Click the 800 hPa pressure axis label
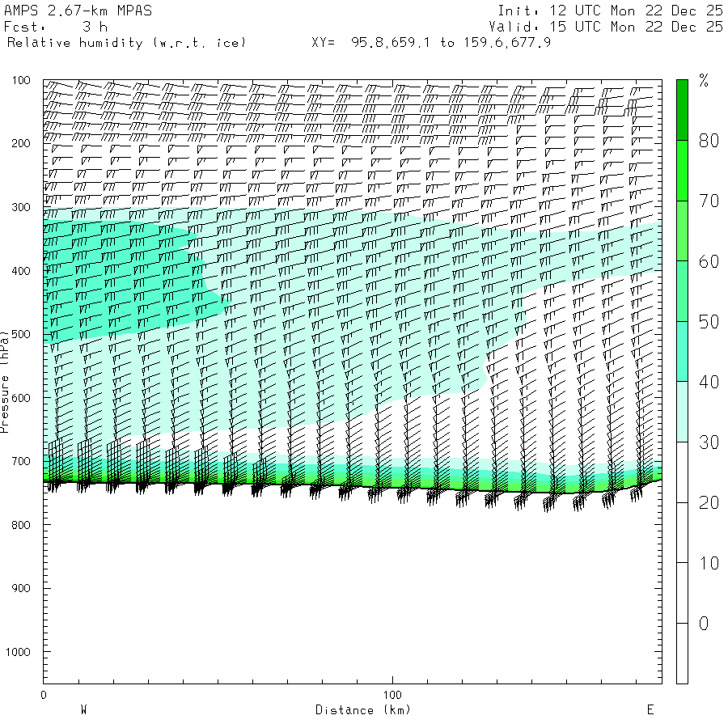 pyautogui.click(x=21, y=525)
